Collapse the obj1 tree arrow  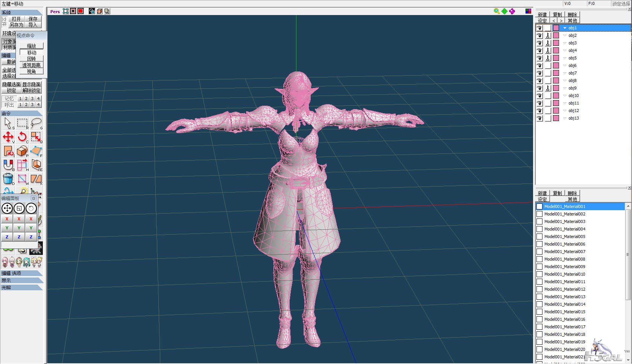point(565,28)
